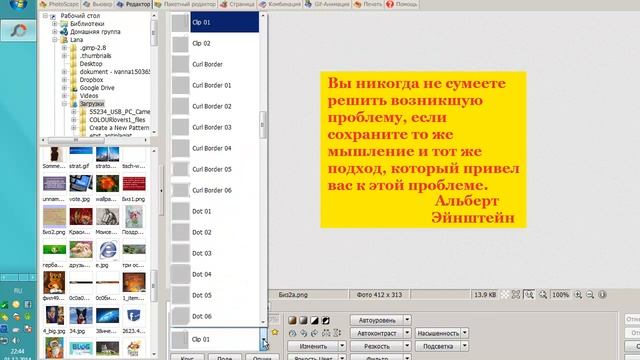
Task: Open the Автоконтраст dropdown arrow
Action: (407, 333)
